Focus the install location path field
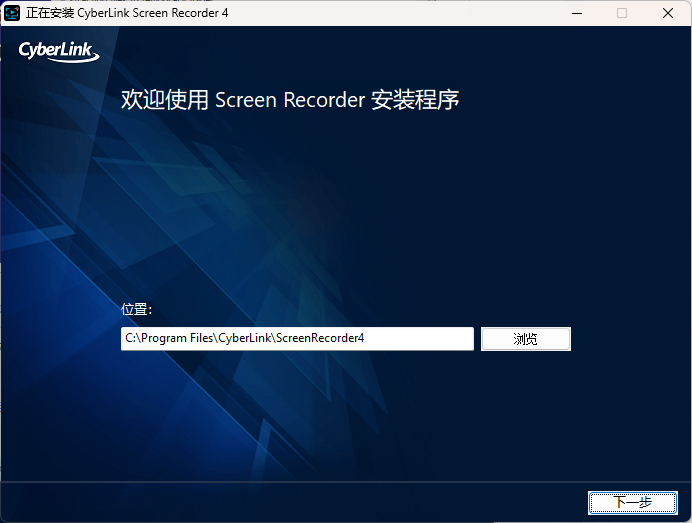This screenshot has width=692, height=523. (297, 339)
